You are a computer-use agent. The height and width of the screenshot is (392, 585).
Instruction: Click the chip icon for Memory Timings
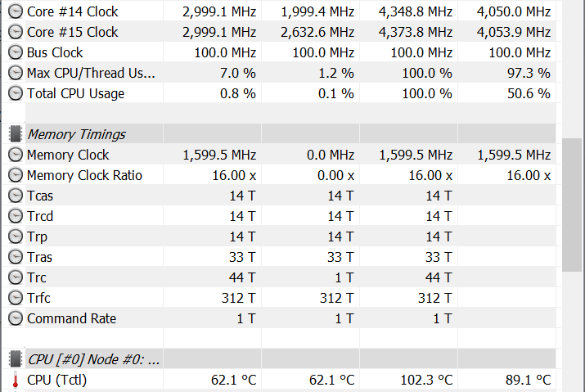tap(16, 134)
